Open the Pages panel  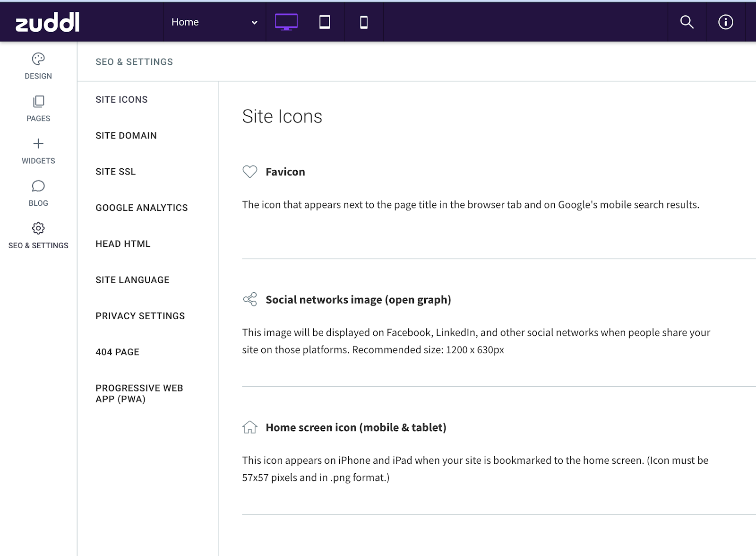point(38,108)
